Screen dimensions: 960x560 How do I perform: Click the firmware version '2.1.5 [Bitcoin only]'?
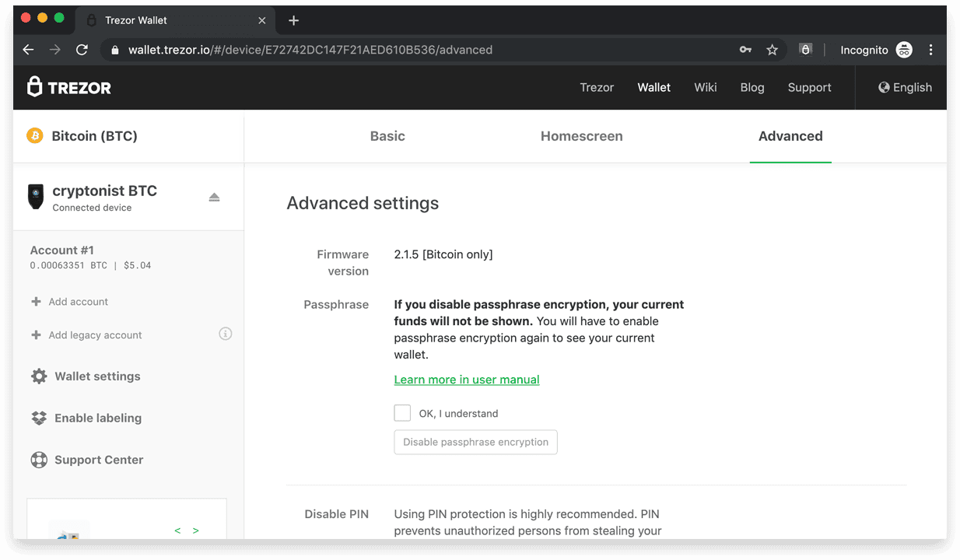[x=443, y=254]
